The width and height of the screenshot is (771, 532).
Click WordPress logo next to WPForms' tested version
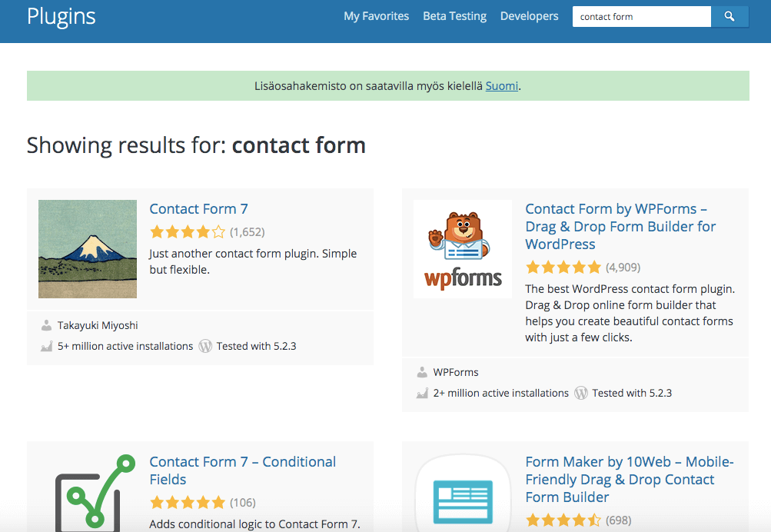580,393
